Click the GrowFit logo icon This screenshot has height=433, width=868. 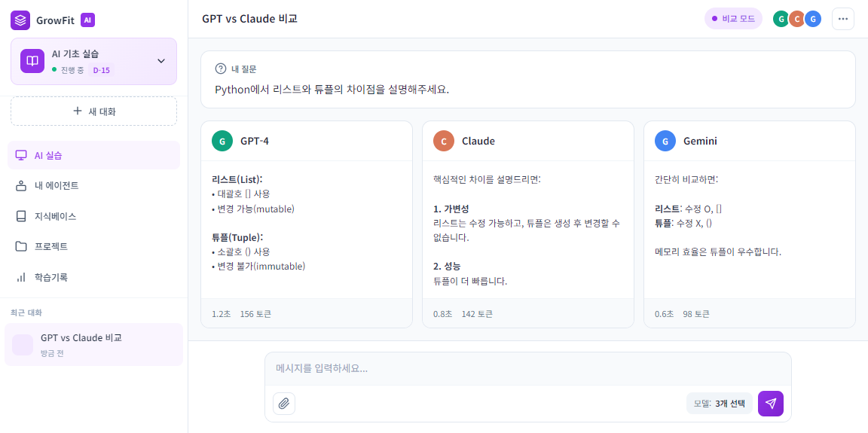pos(20,20)
